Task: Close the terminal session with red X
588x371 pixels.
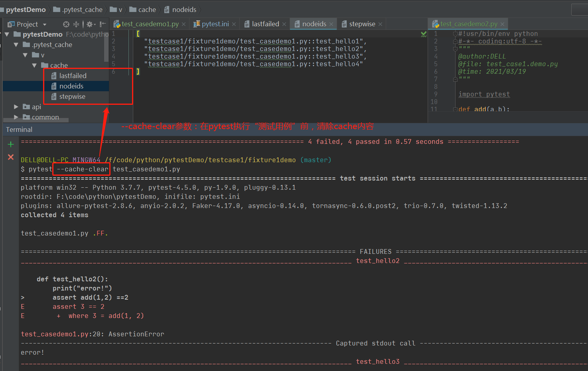Action: (x=11, y=157)
